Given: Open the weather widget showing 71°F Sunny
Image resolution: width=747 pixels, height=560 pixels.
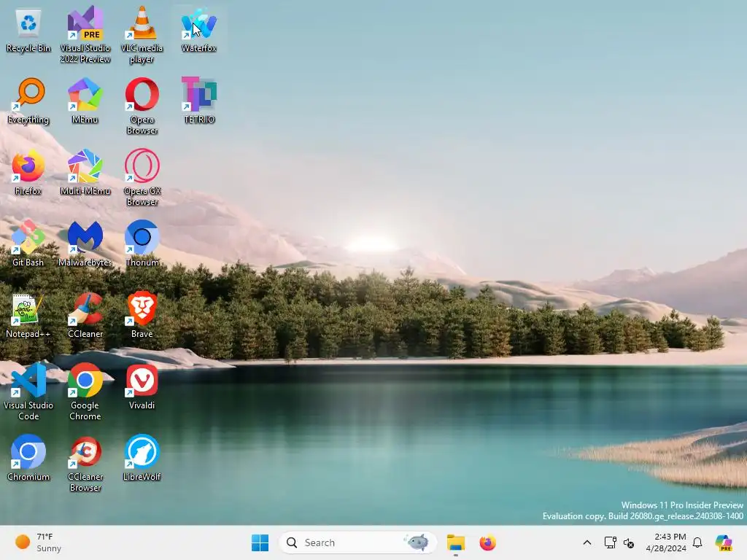Looking at the screenshot, I should point(38,542).
